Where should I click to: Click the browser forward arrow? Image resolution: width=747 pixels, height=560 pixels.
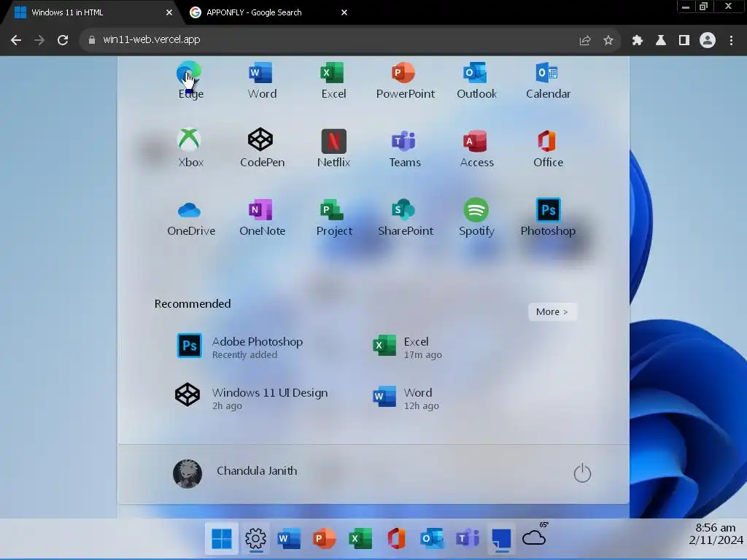(39, 40)
